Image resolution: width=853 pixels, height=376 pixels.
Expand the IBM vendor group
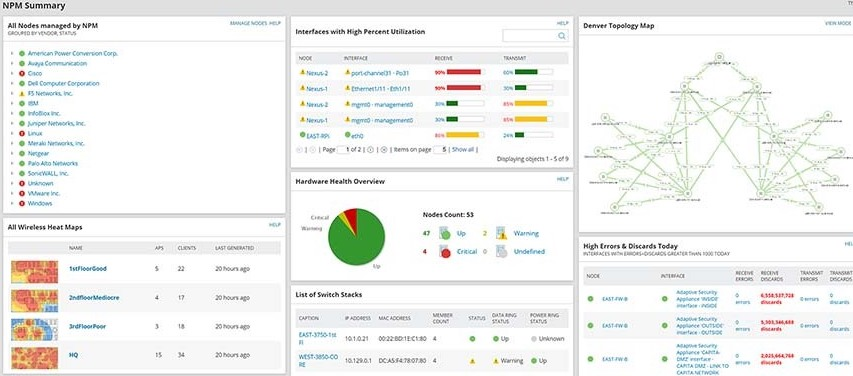pyautogui.click(x=12, y=103)
